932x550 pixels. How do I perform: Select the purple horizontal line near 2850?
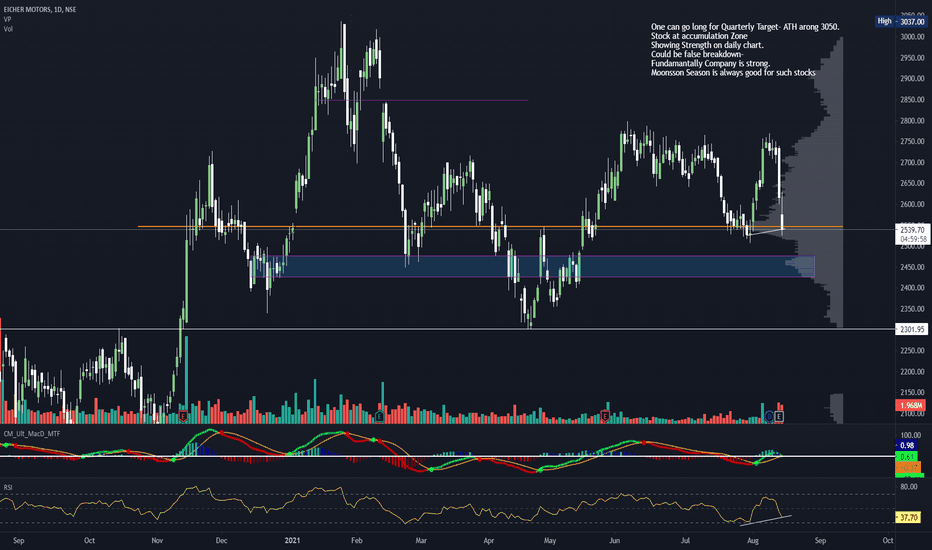click(x=426, y=100)
